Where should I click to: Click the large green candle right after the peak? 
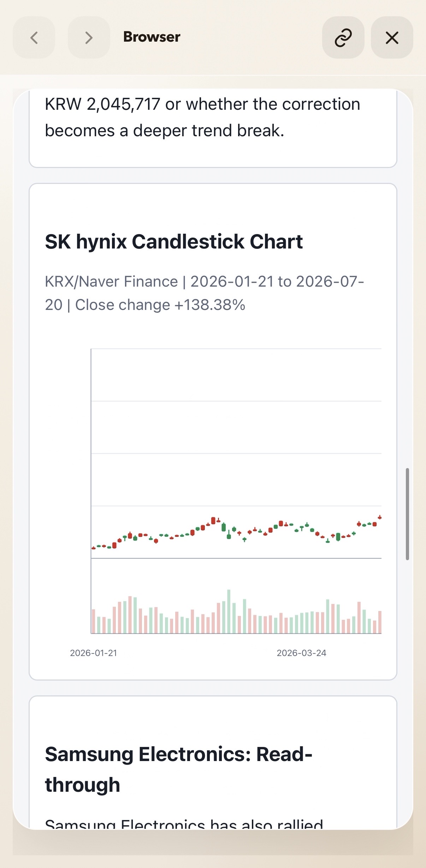tap(224, 527)
